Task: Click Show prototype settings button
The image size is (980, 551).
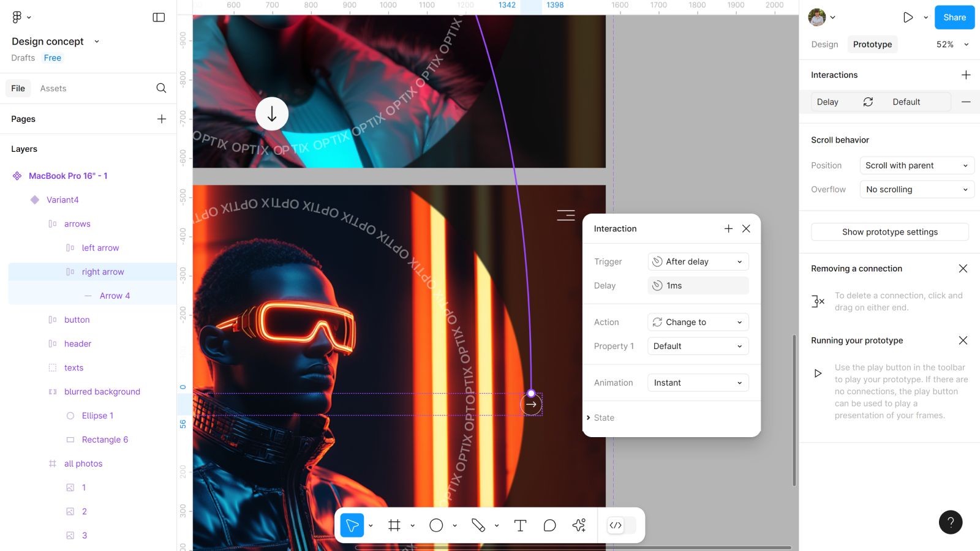Action: point(889,232)
